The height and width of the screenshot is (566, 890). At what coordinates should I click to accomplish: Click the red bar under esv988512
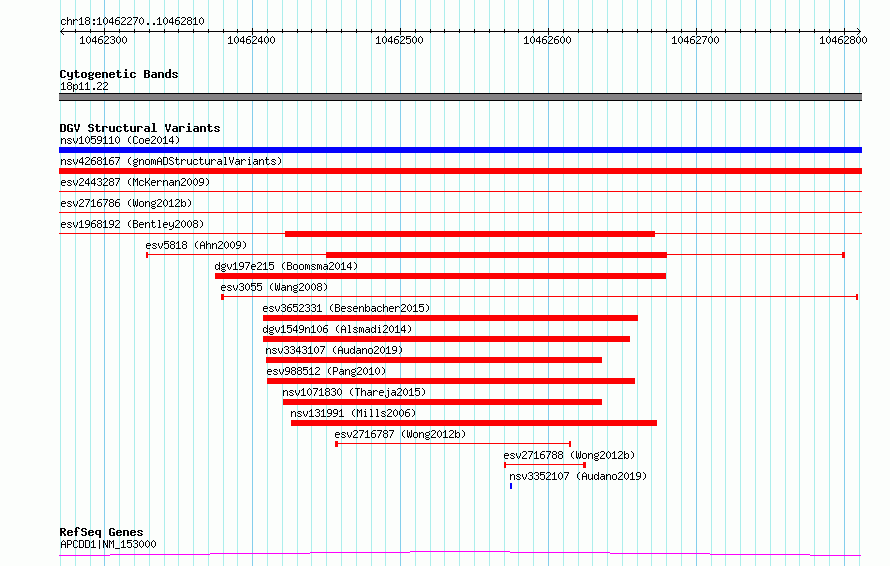(x=451, y=381)
